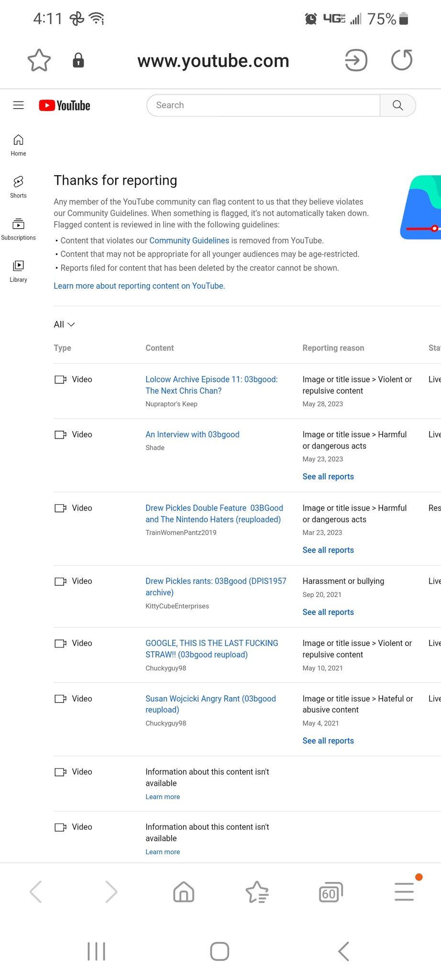Open Library in the sidebar
The image size is (441, 980).
[18, 272]
